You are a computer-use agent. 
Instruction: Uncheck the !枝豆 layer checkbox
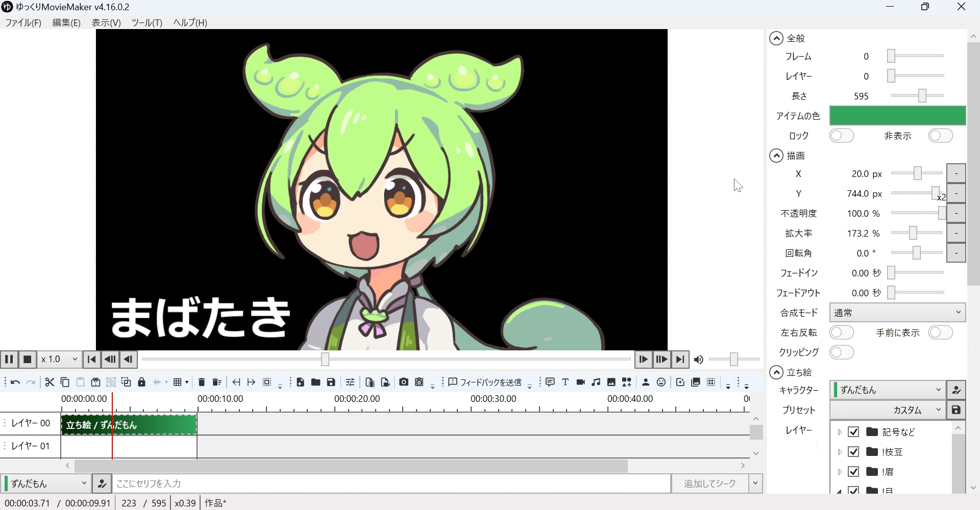pyautogui.click(x=853, y=452)
